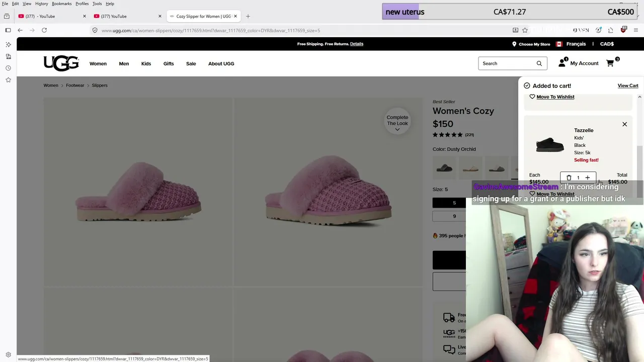The image size is (644, 362).
Task: Open the browser hamburger menu
Action: 636,30
